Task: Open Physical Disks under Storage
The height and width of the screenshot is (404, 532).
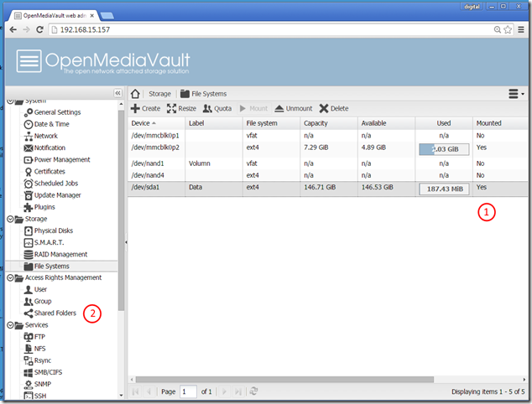Action: [x=49, y=230]
